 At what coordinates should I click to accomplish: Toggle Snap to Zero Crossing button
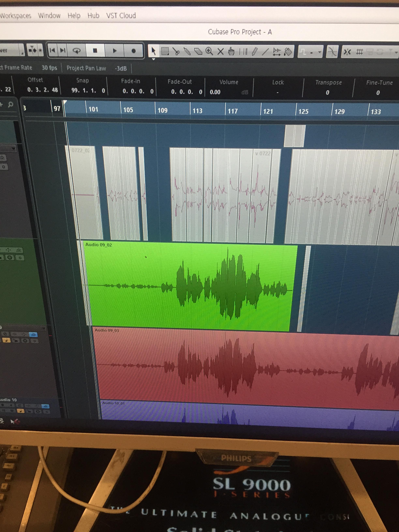(x=332, y=52)
